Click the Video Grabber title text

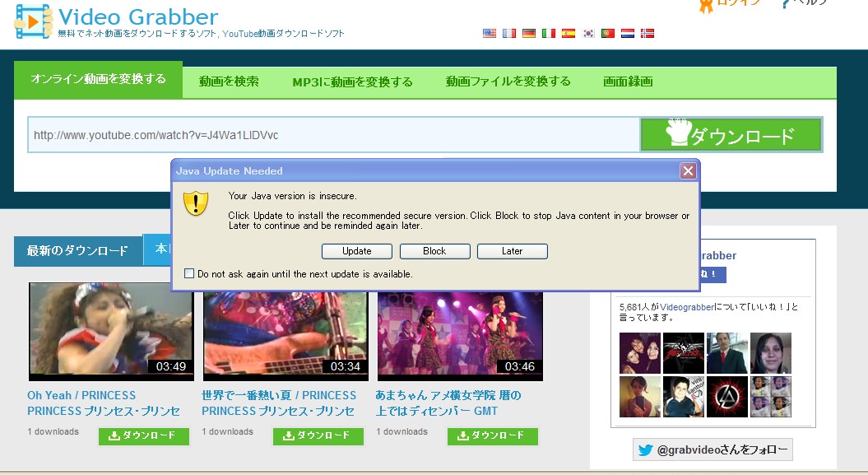tap(138, 17)
